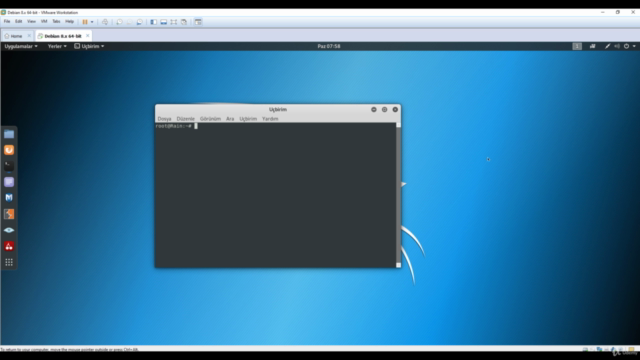This screenshot has height=360, width=640.
Task: Enter full screen mode
Action: pyautogui.click(x=174, y=22)
